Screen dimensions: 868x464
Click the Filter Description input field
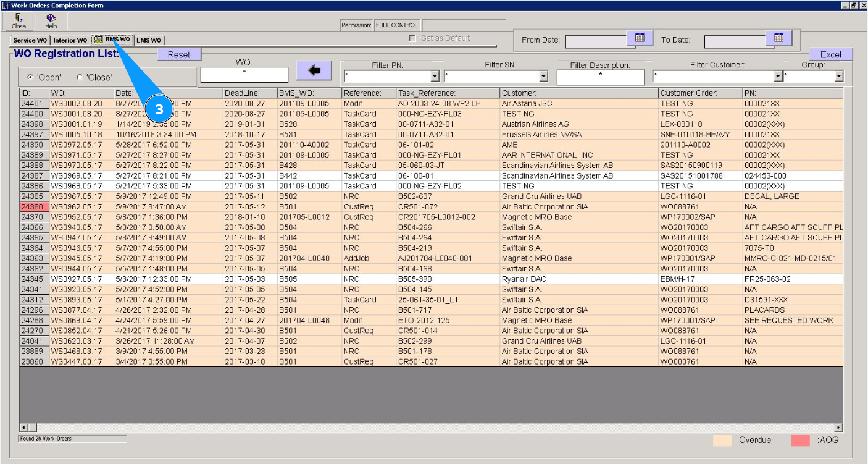[x=600, y=77]
